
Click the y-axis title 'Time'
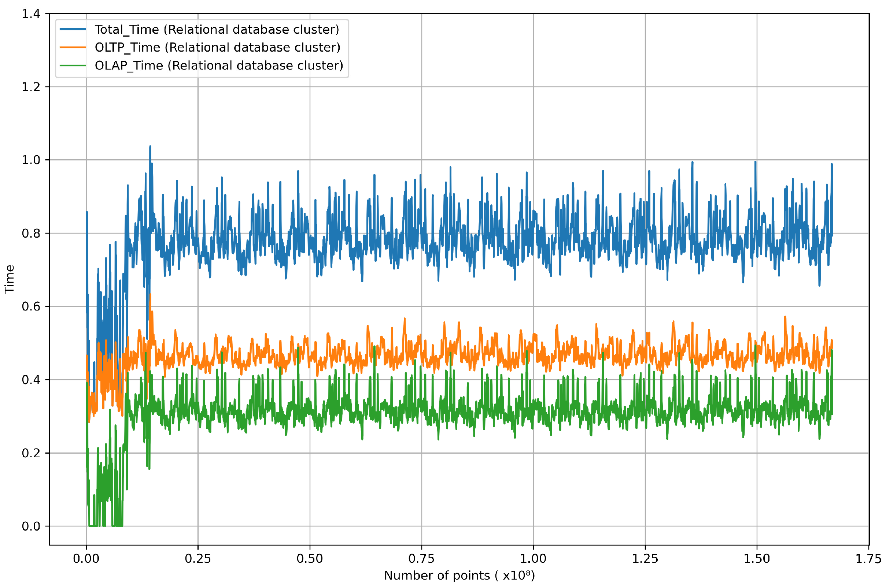(x=10, y=279)
